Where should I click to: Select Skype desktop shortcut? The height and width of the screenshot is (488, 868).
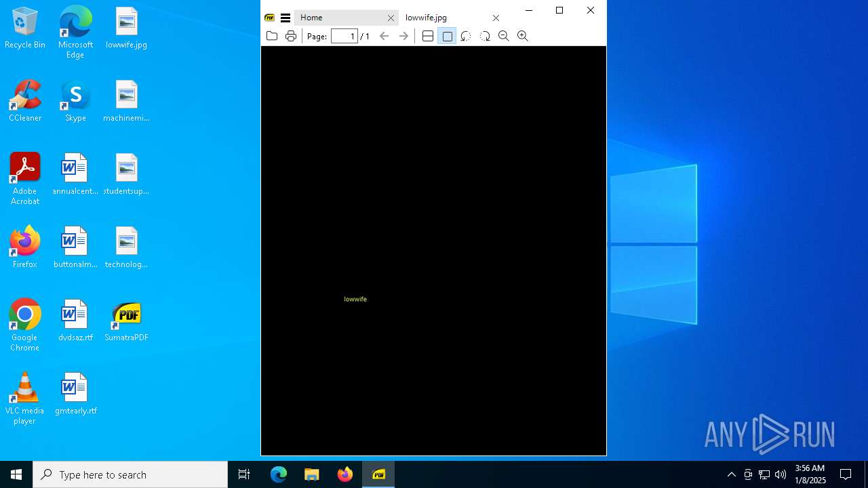click(75, 102)
